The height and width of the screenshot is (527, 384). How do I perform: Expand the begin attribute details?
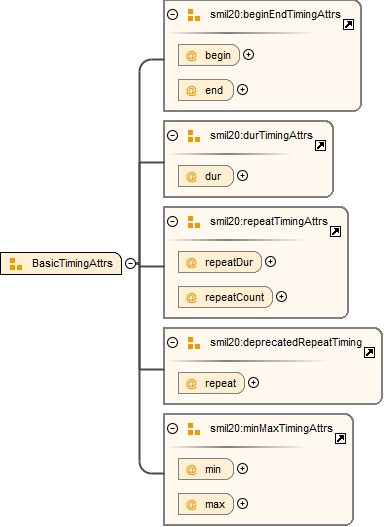(248, 54)
